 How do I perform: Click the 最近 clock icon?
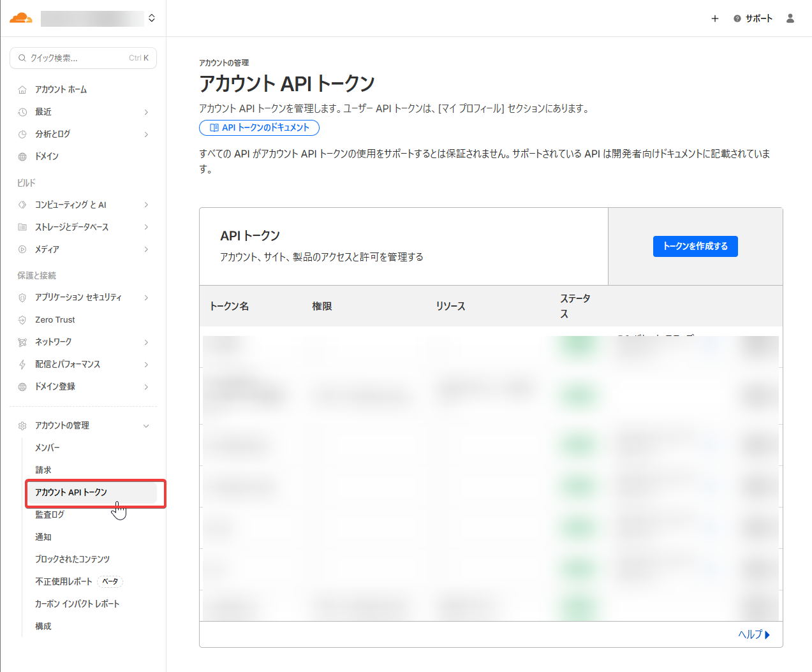point(22,112)
